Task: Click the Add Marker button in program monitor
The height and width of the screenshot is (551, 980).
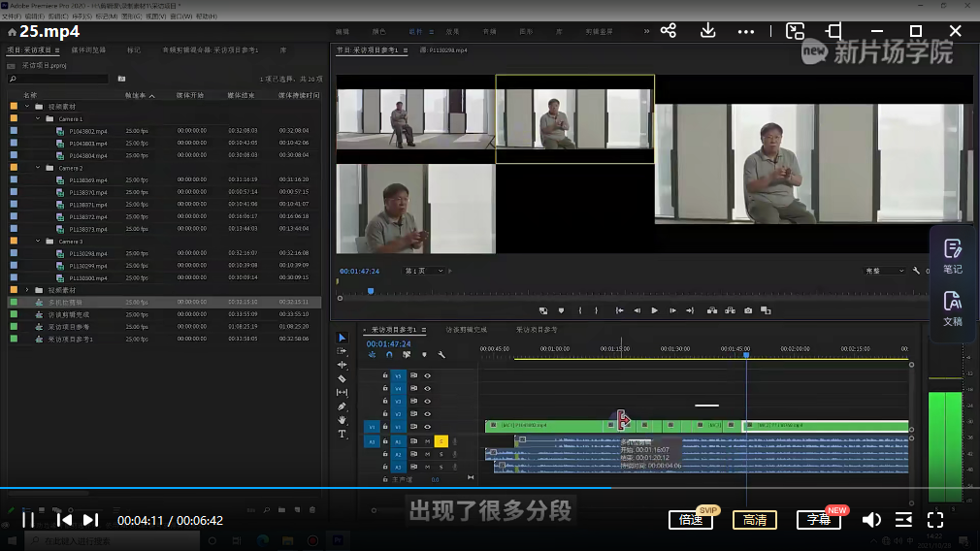Action: pyautogui.click(x=561, y=310)
